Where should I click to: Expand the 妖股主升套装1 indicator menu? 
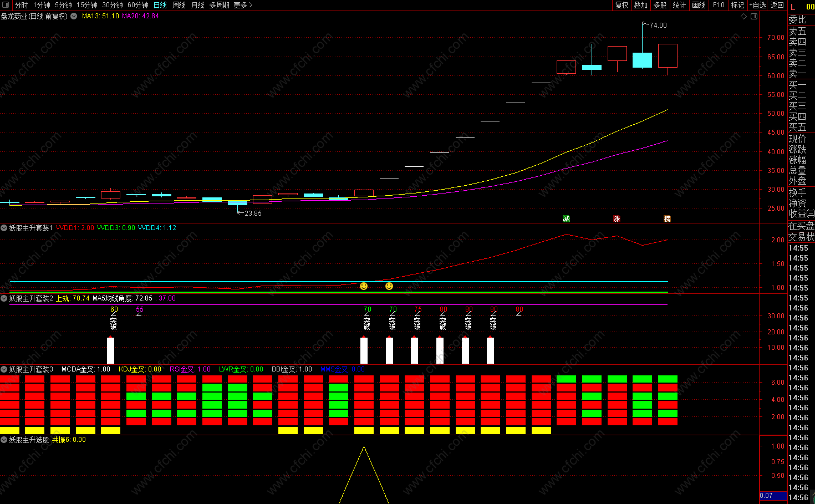[4, 228]
